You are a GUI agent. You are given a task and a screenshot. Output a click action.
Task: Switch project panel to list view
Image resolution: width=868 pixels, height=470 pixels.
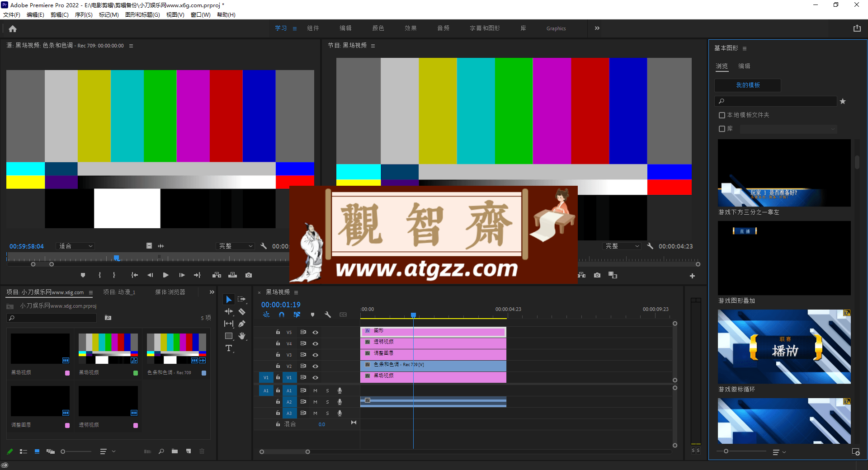coord(24,451)
